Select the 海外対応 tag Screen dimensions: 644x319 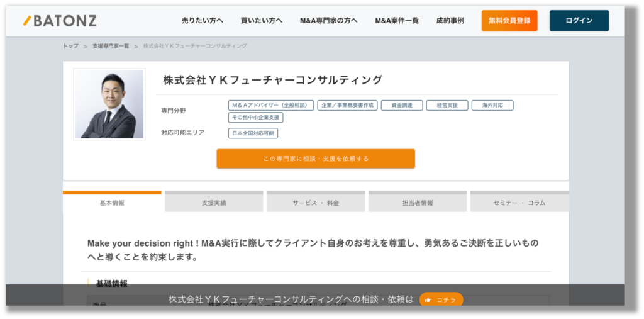tap(492, 105)
